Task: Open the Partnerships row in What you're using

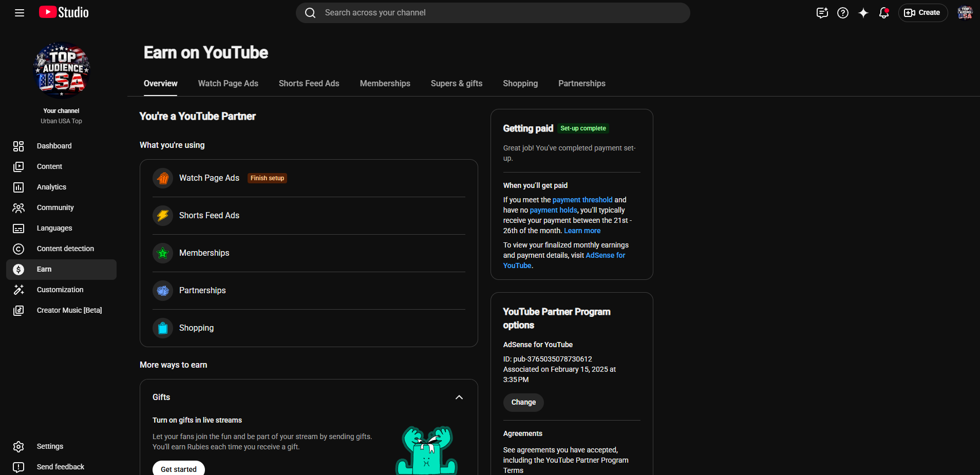Action: pyautogui.click(x=309, y=291)
